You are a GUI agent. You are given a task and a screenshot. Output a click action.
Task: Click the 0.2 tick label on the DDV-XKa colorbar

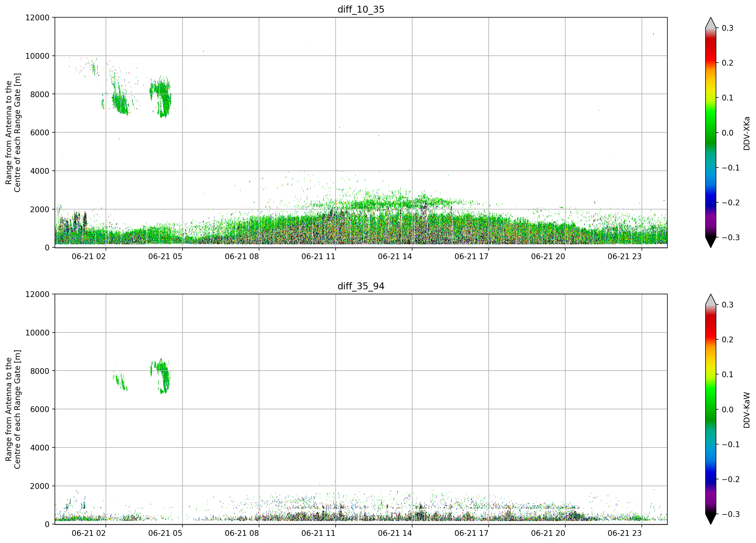tap(727, 63)
